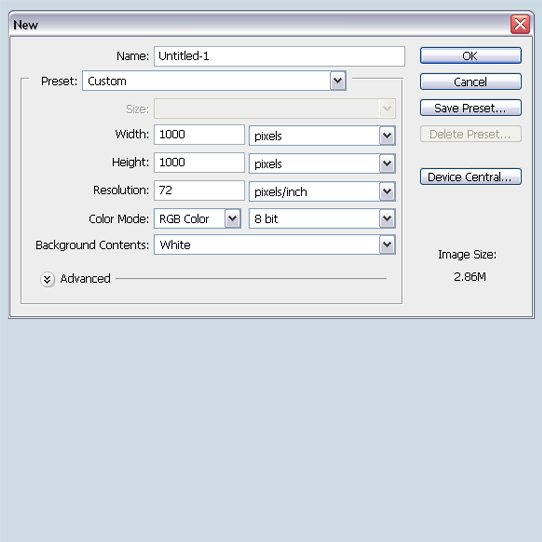This screenshot has width=542, height=542.
Task: Open the Background Contents dropdown
Action: (275, 245)
